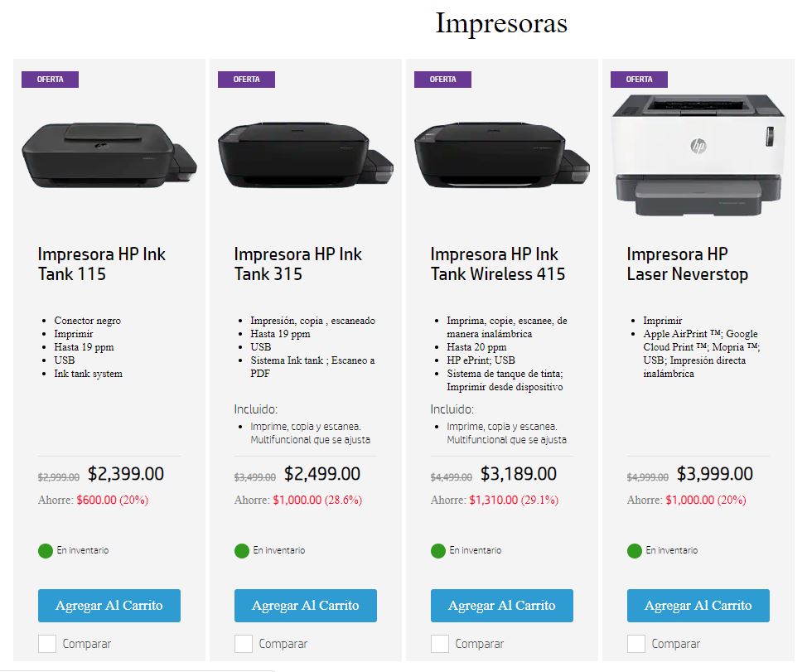This screenshot has width=807, height=672.
Task: Check Comparar for Ink Tank Wireless 415
Action: pyautogui.click(x=439, y=644)
